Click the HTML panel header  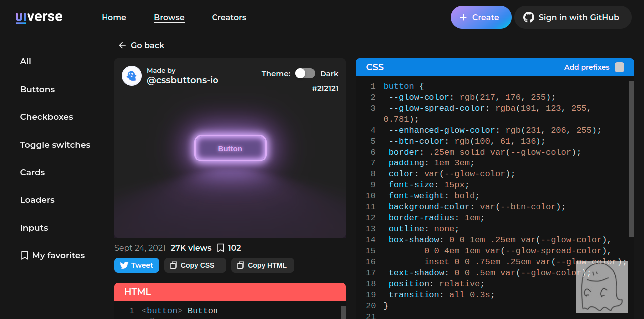(230, 292)
